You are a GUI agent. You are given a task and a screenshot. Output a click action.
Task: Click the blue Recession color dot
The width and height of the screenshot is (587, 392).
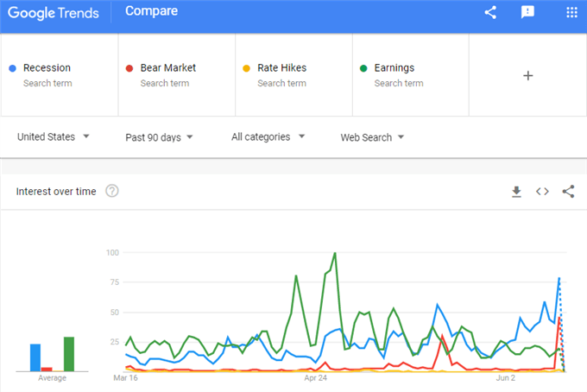[12, 68]
